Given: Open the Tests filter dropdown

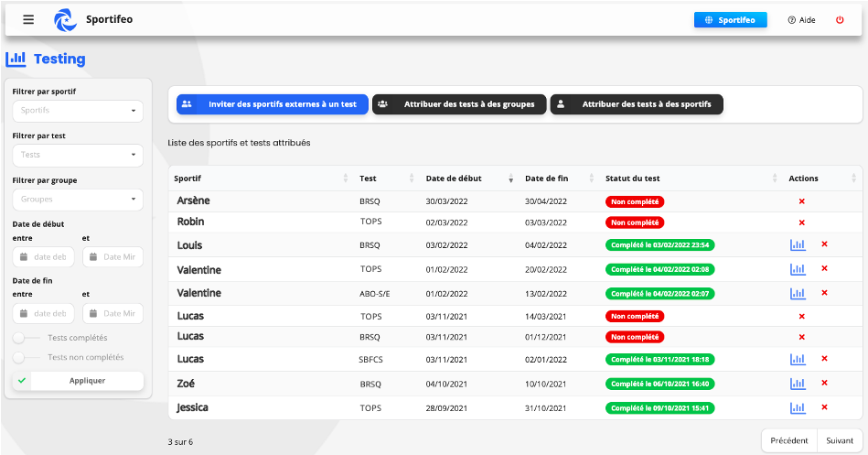Looking at the screenshot, I should [78, 156].
